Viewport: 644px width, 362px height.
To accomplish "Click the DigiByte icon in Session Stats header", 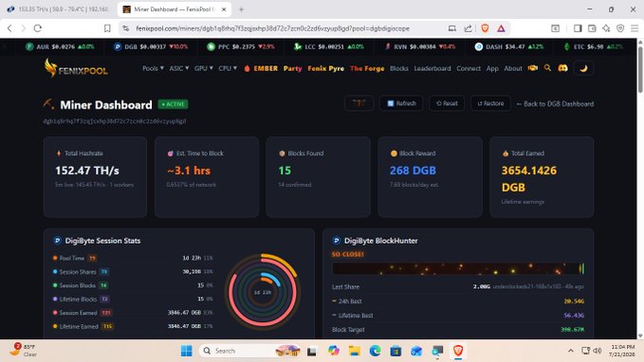I will point(57,241).
